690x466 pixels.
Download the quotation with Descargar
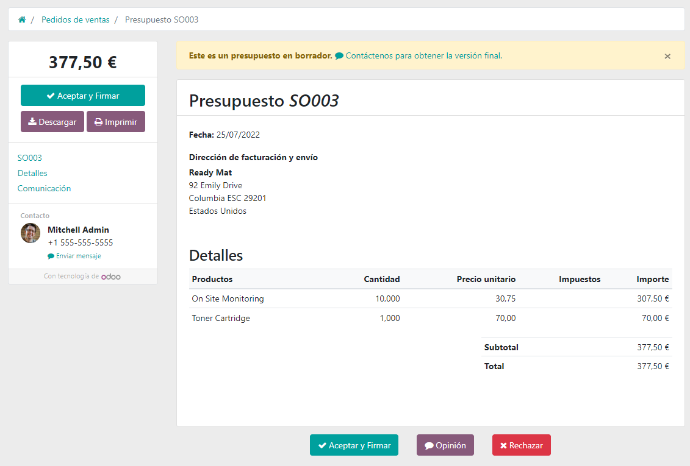tap(52, 122)
